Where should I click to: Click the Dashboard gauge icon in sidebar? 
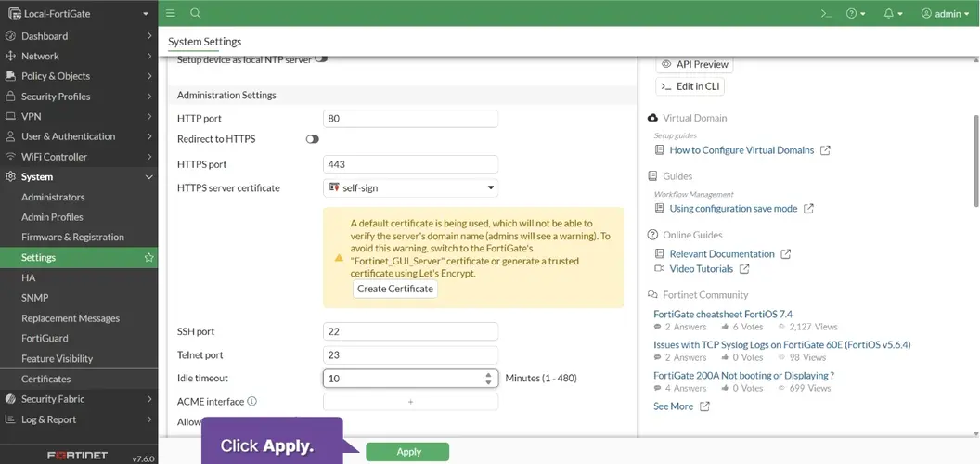(10, 35)
